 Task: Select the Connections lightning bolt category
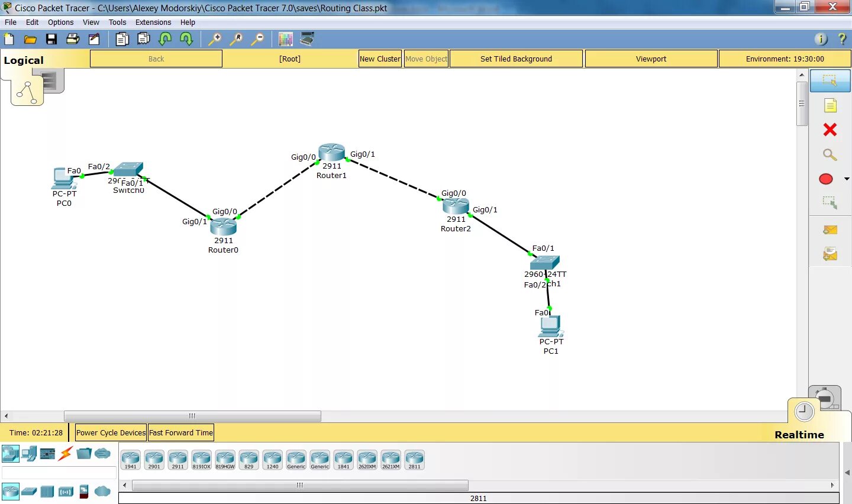[x=66, y=454]
